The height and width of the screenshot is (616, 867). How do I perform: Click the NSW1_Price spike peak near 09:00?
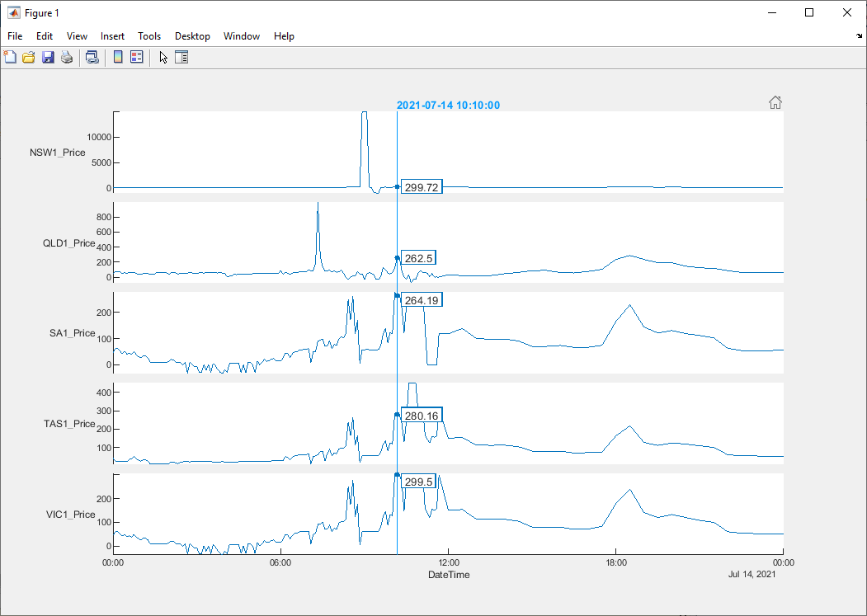(x=364, y=113)
